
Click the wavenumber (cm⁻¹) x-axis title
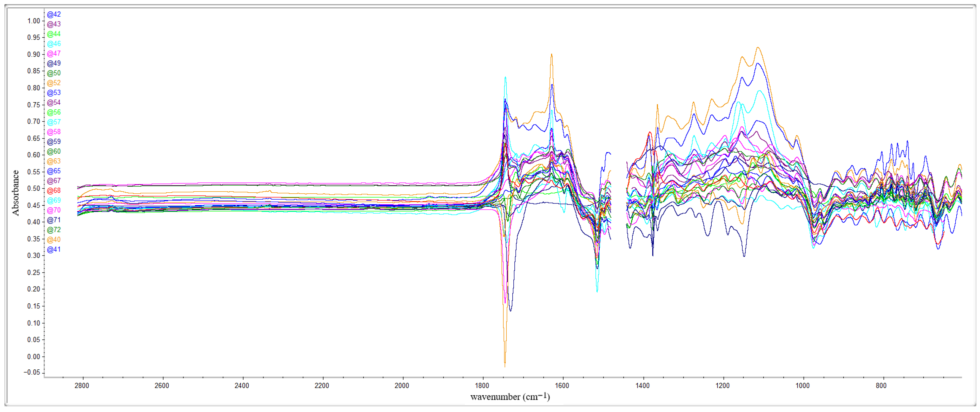pyautogui.click(x=510, y=397)
